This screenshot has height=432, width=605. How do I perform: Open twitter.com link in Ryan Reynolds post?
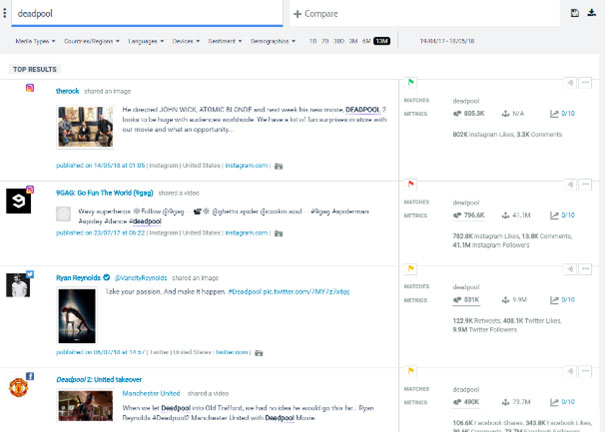(x=232, y=352)
